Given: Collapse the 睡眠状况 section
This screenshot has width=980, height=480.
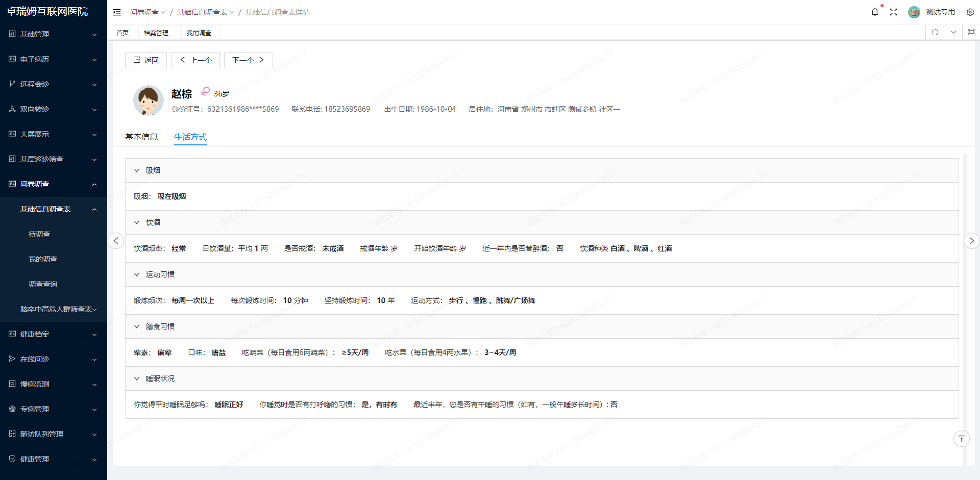Looking at the screenshot, I should [137, 378].
